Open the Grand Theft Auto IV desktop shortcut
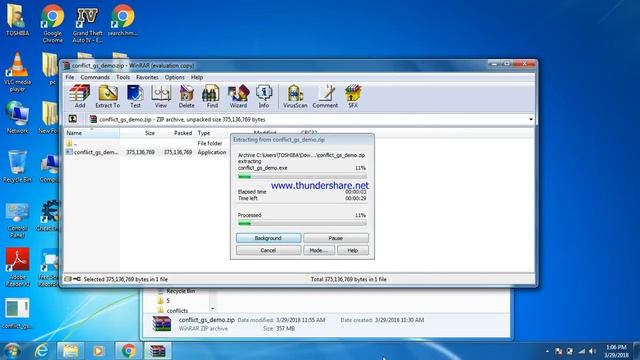This screenshot has width=640, height=360. coord(87,23)
